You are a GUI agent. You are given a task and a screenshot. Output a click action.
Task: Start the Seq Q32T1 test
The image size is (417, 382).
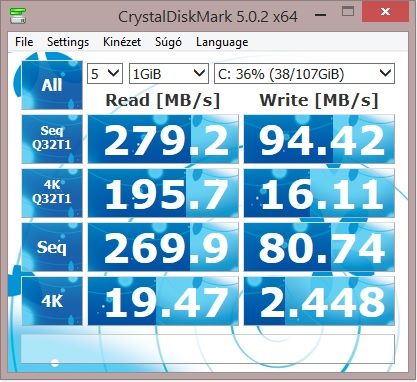click(52, 139)
